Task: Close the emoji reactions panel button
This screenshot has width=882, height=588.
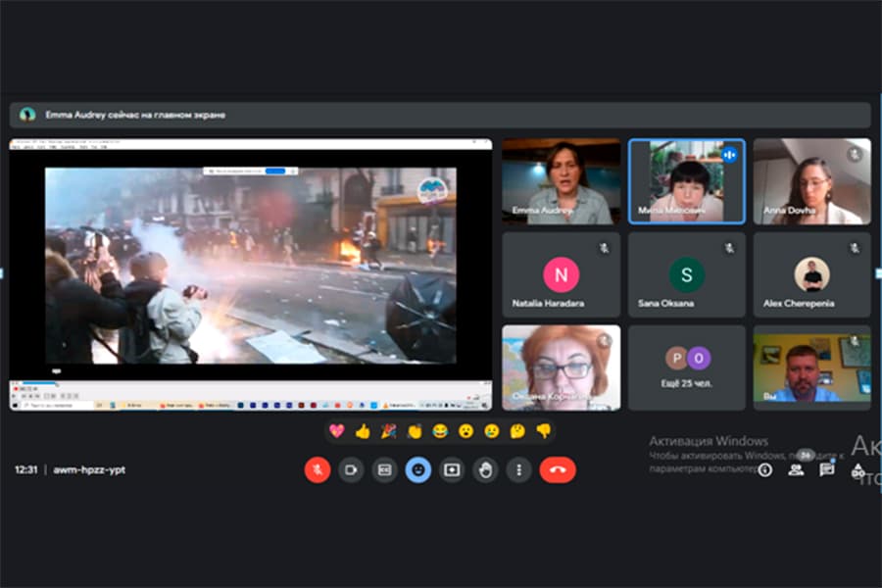Action: pos(418,469)
